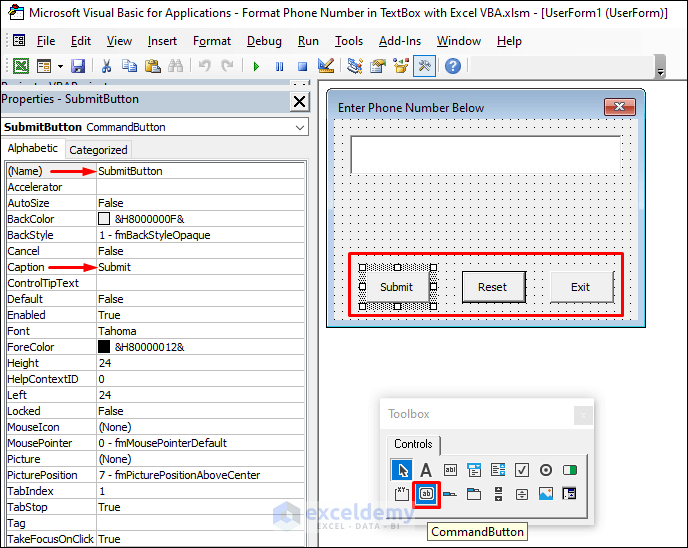The image size is (688, 548).
Task: Pick the Frame control in Toolbox
Action: point(401,494)
